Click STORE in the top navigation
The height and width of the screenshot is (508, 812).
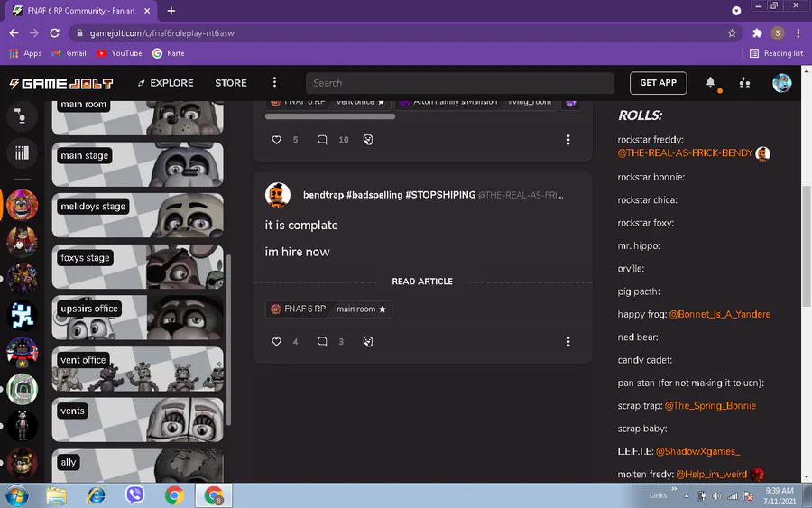coord(231,83)
